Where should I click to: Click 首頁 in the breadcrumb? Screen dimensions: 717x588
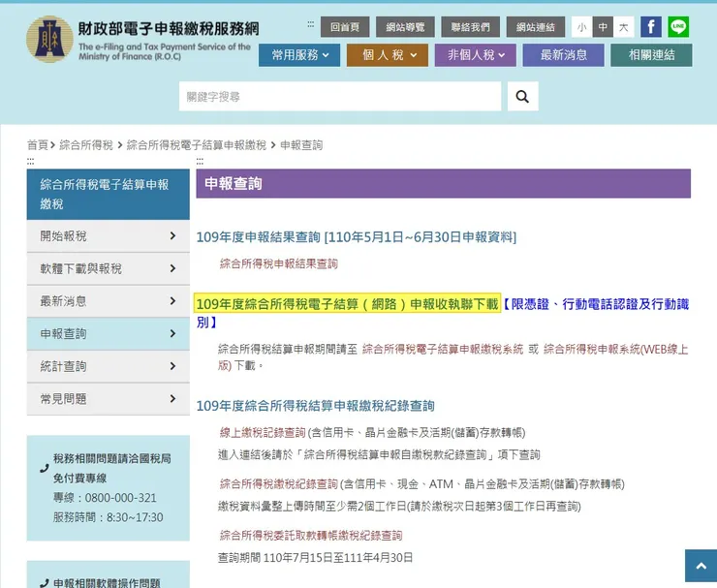click(x=38, y=145)
